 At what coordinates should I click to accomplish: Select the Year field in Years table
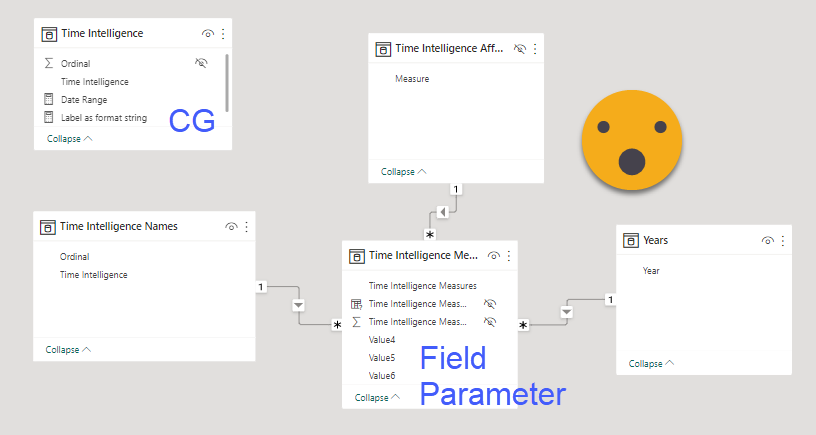(651, 271)
